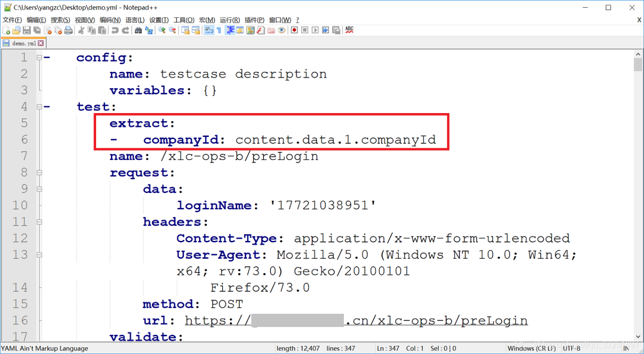Click the scrollbar up arrow

638,53
